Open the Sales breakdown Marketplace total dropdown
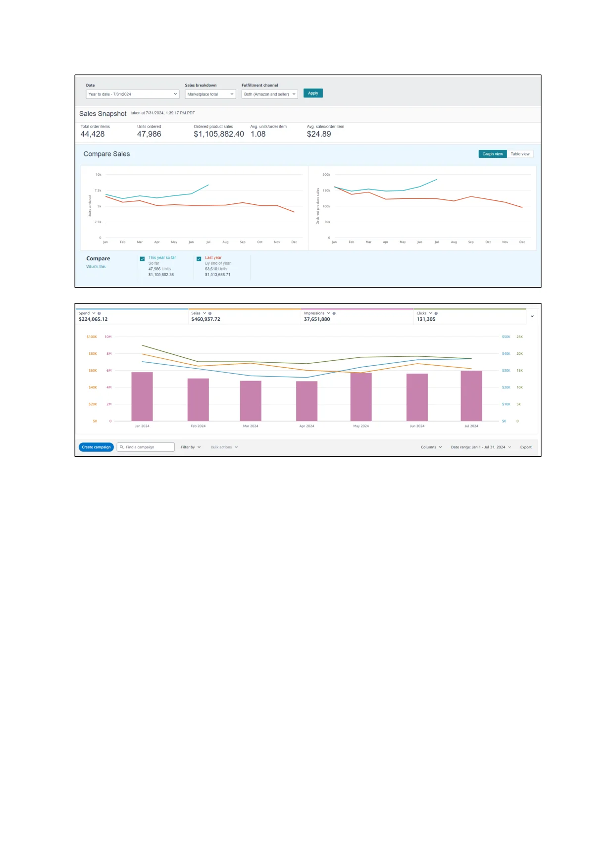 (210, 94)
